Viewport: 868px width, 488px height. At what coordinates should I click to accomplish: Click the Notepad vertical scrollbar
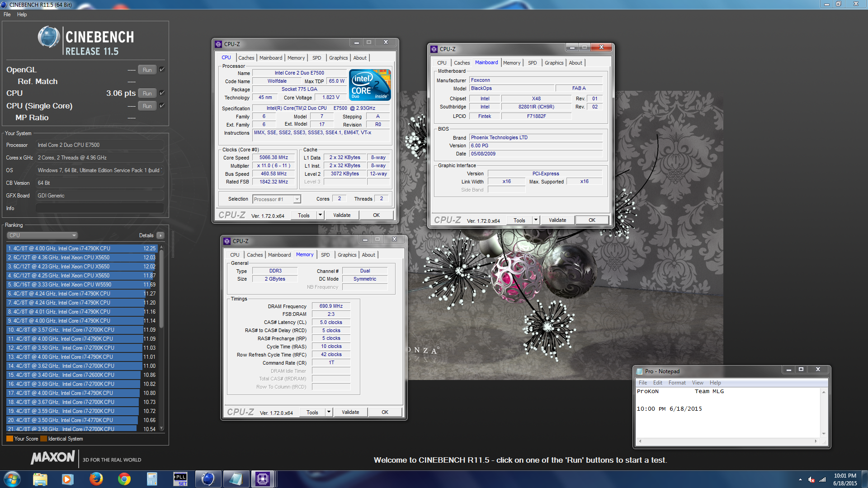(824, 413)
